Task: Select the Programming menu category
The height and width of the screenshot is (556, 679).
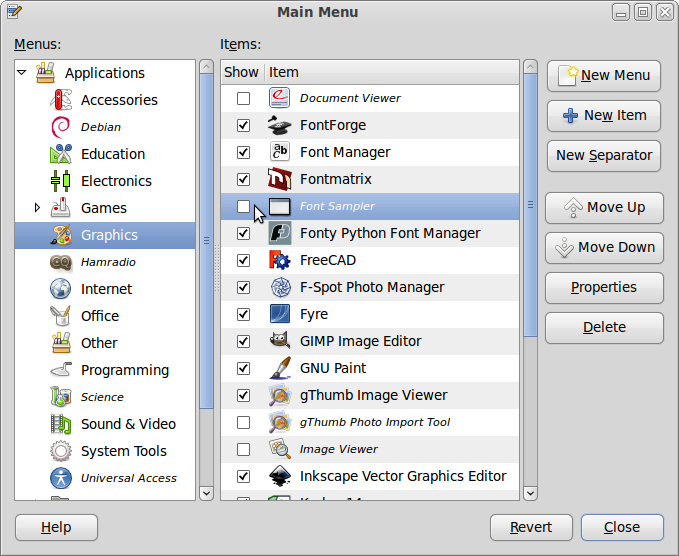Action: point(124,370)
